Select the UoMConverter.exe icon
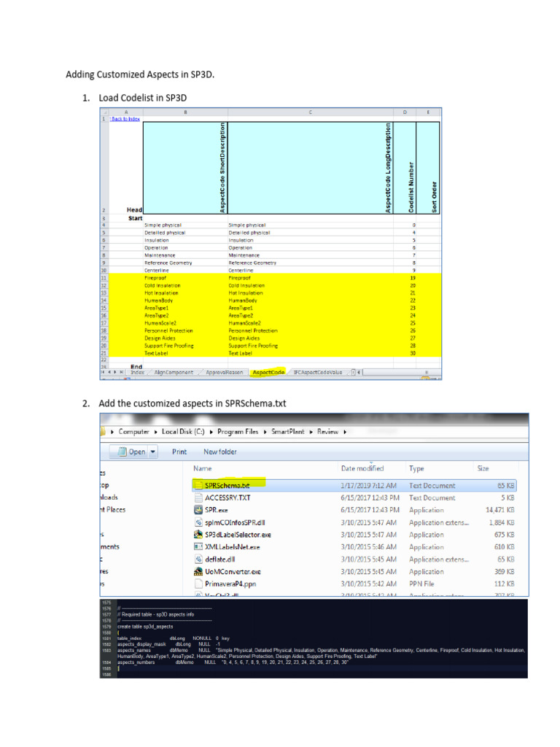 (x=198, y=572)
